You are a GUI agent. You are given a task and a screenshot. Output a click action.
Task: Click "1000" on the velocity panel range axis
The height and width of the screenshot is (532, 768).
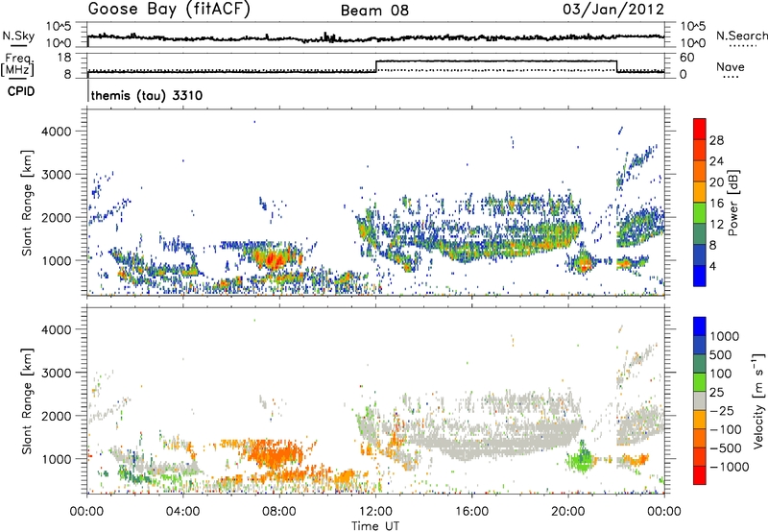pyautogui.click(x=57, y=459)
